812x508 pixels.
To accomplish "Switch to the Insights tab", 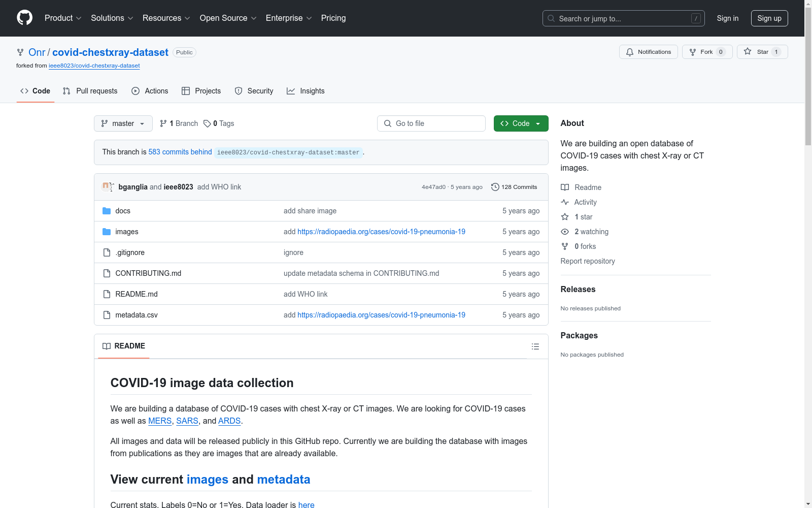I will pyautogui.click(x=306, y=91).
